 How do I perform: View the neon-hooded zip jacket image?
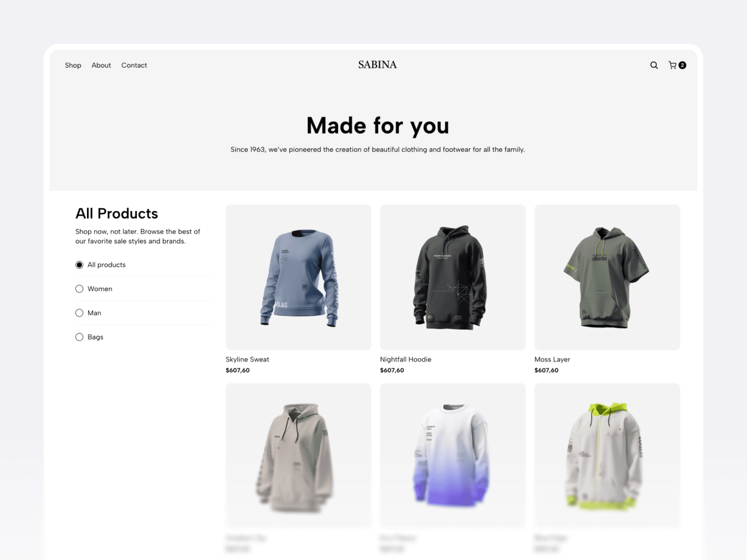(607, 456)
